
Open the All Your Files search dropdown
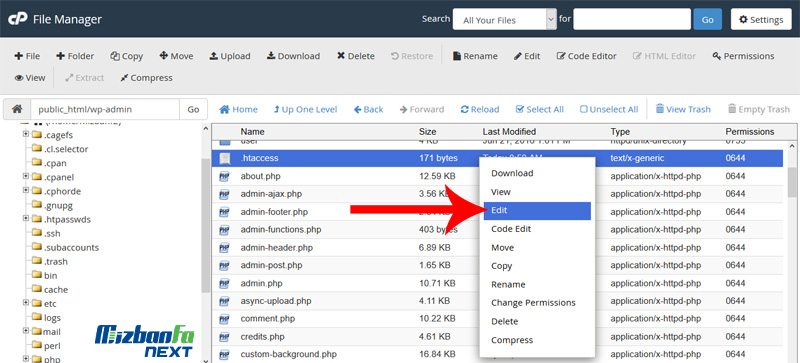coord(504,19)
